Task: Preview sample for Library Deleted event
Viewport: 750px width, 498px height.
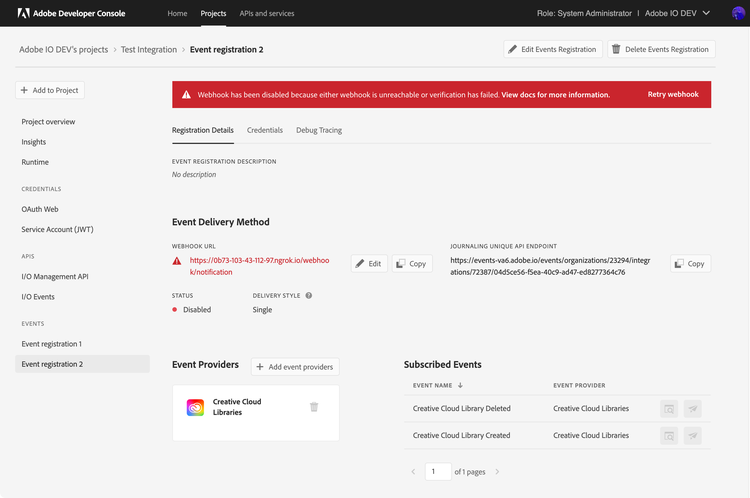Action: (x=668, y=408)
